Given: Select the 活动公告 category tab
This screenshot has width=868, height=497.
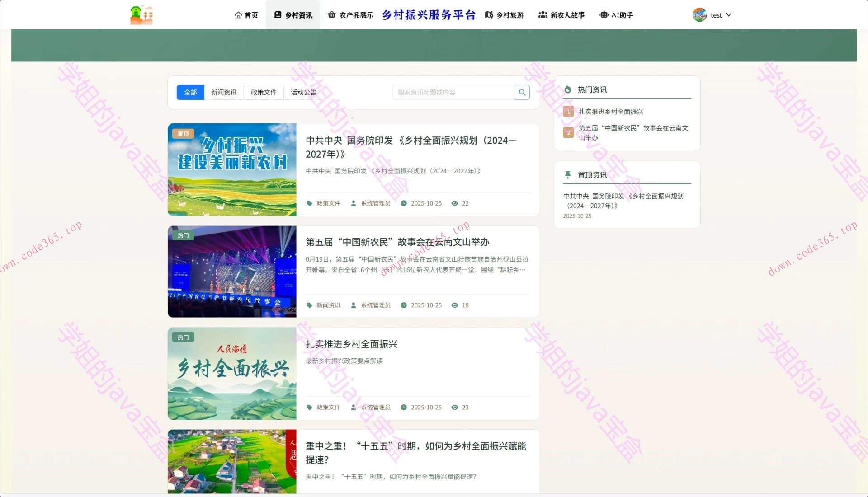Looking at the screenshot, I should [303, 92].
